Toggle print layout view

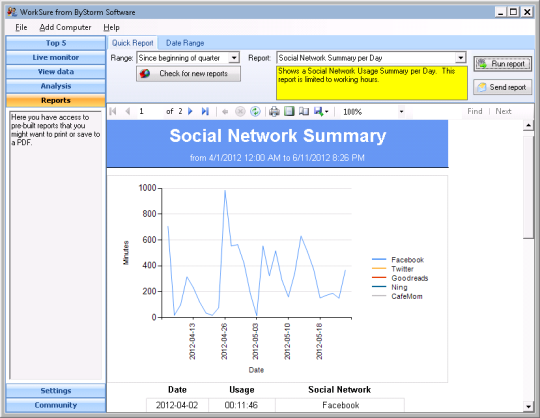click(x=289, y=111)
